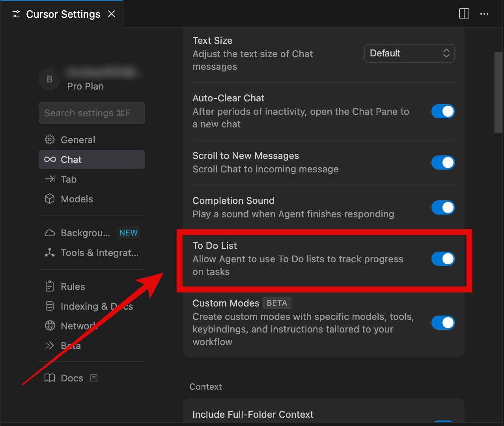Image resolution: width=504 pixels, height=426 pixels.
Task: Click the vertical scrollbar thumb
Action: (x=498, y=93)
